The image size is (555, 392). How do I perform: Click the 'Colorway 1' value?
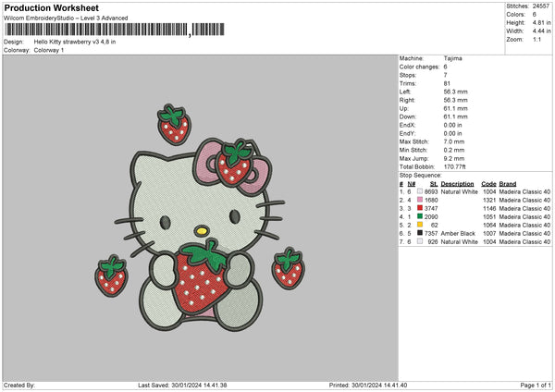tap(49, 50)
